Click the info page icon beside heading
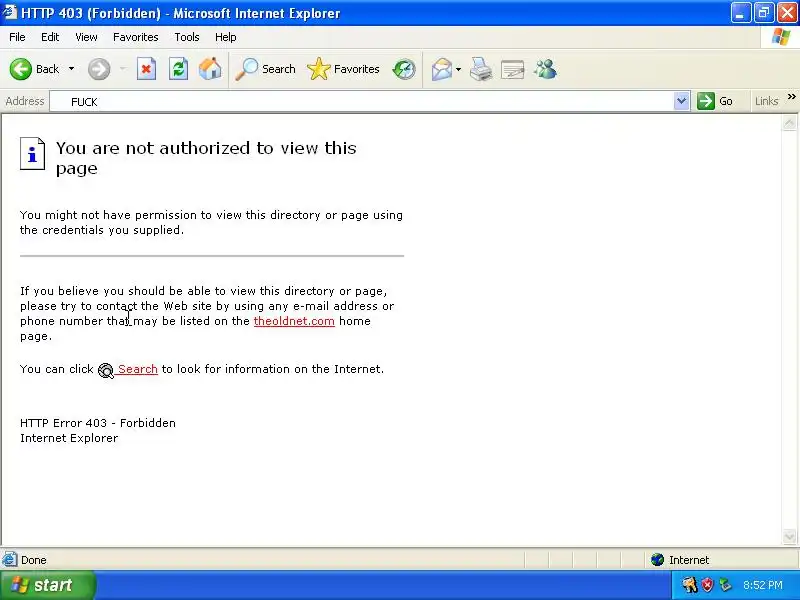Viewport: 800px width, 600px height. tap(32, 153)
